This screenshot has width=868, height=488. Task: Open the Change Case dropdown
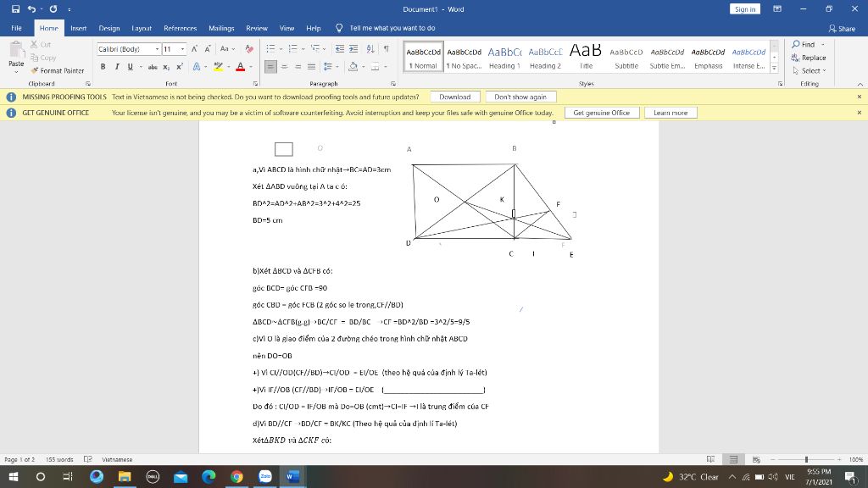pyautogui.click(x=227, y=48)
